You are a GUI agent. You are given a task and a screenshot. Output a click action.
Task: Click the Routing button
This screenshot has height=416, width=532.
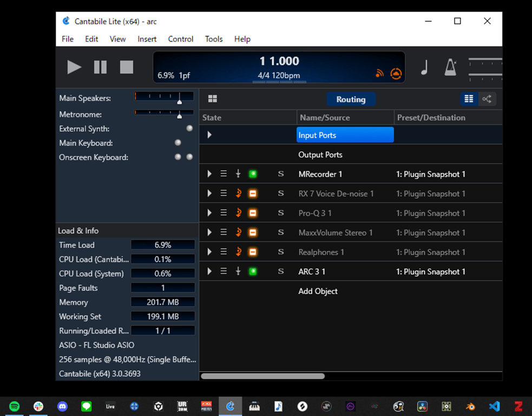pyautogui.click(x=351, y=99)
